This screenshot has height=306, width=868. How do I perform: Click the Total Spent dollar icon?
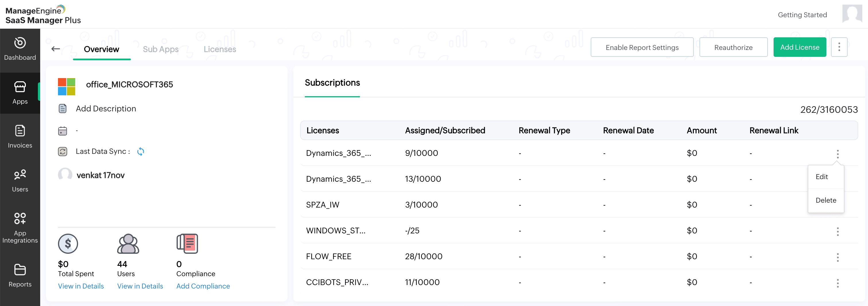tap(68, 244)
